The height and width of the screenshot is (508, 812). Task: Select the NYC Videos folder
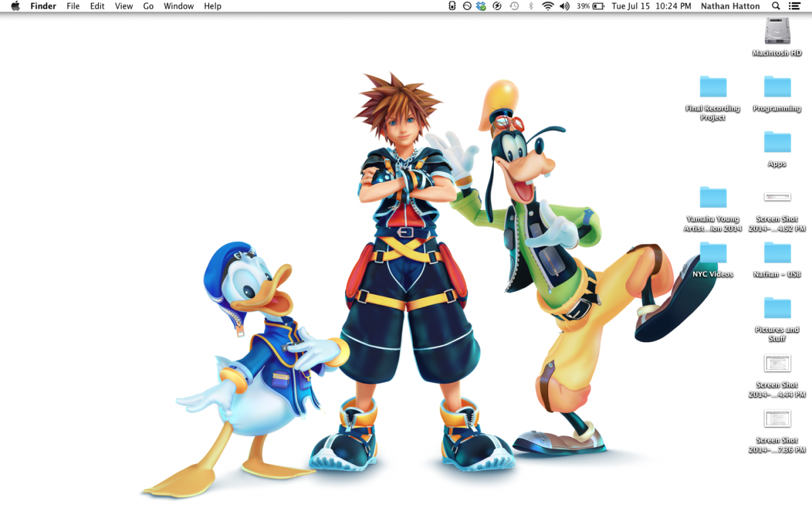point(713,253)
